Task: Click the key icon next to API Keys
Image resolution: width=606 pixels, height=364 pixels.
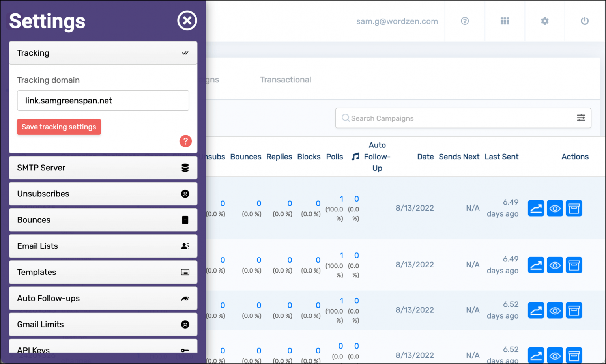Action: tap(185, 350)
